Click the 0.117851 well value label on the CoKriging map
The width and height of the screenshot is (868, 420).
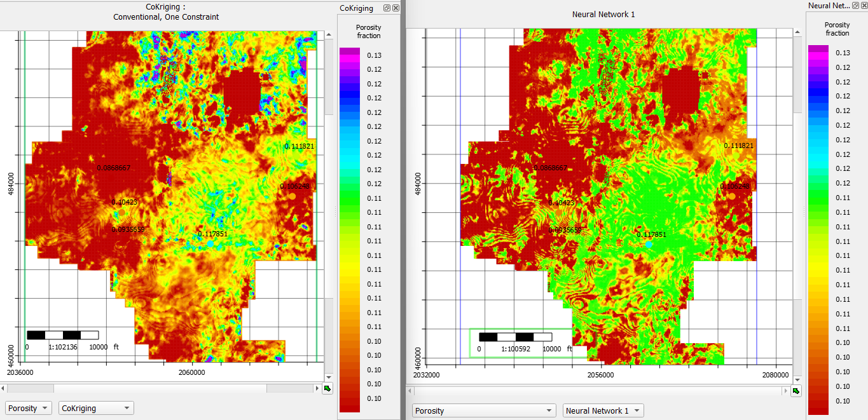coord(214,234)
